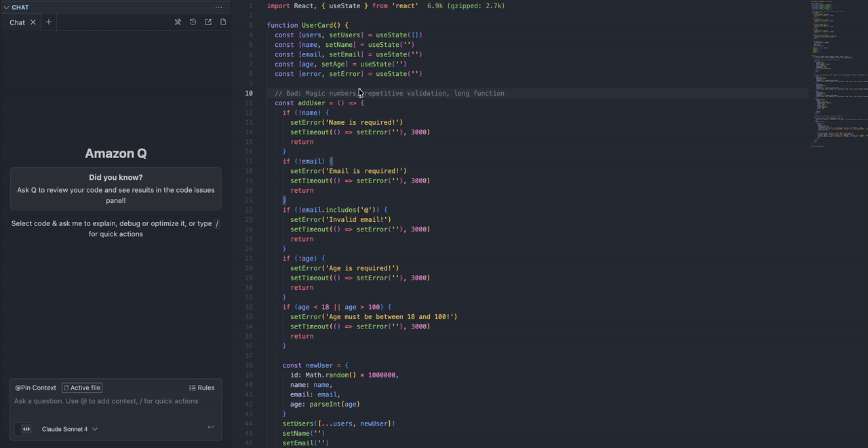This screenshot has width=868, height=448.
Task: Open a new chat tab with plus icon
Action: (48, 22)
